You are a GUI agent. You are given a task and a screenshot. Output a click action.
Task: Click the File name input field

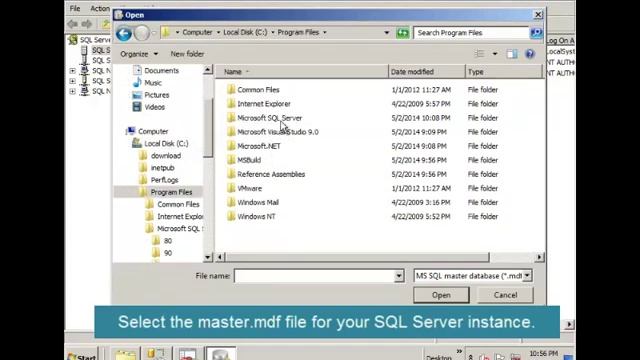[x=315, y=276]
